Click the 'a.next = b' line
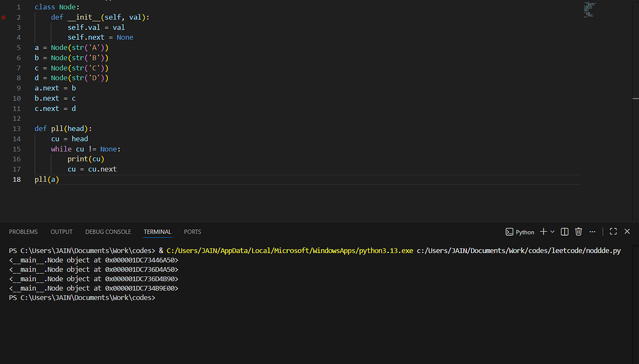 [x=55, y=89]
